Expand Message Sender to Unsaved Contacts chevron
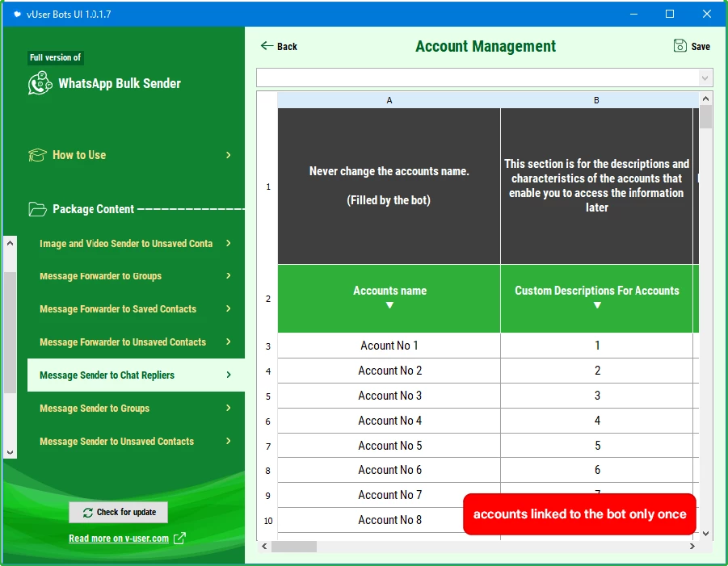Screen dimensions: 728x566 point(228,441)
